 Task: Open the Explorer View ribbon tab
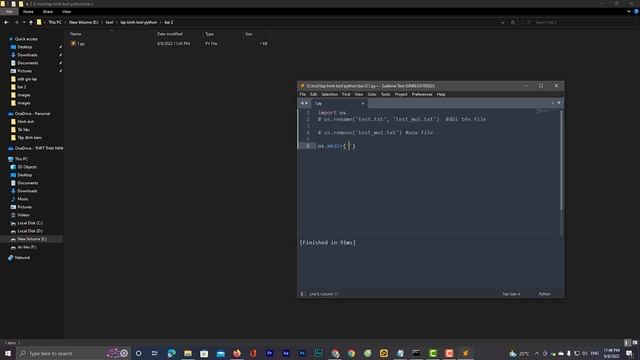(x=67, y=12)
